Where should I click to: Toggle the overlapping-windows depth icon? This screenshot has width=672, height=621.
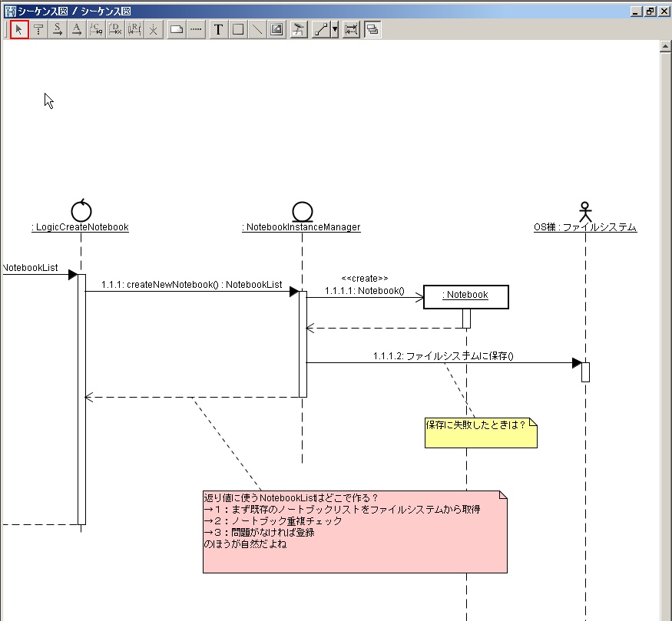pos(372,29)
